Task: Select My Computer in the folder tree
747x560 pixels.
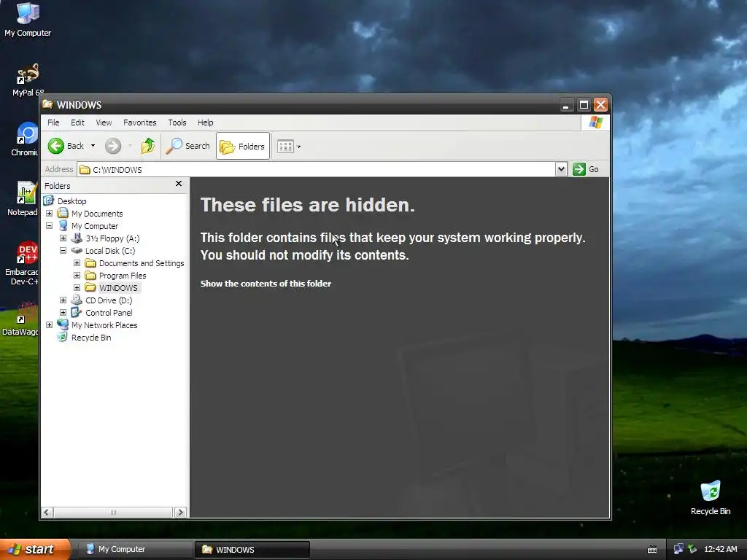Action: coord(94,226)
